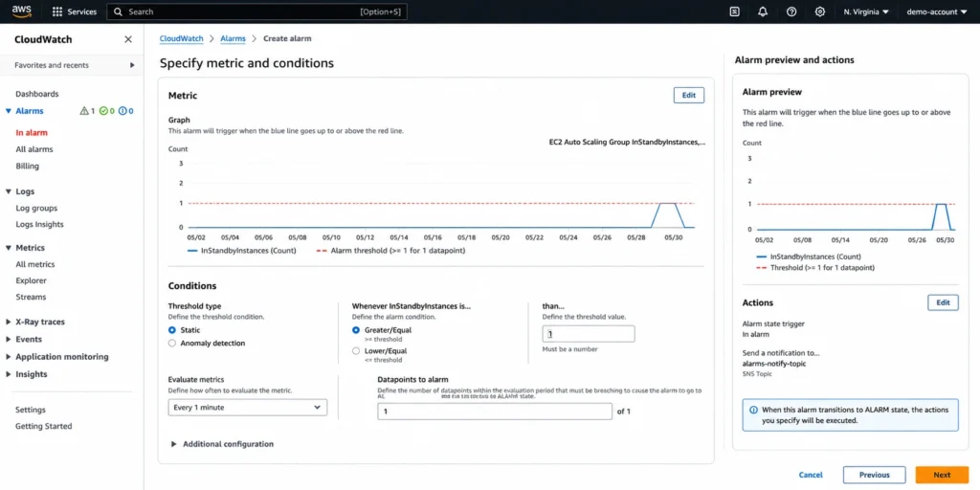The height and width of the screenshot is (490, 980).
Task: Open Billing alarms
Action: tap(28, 167)
